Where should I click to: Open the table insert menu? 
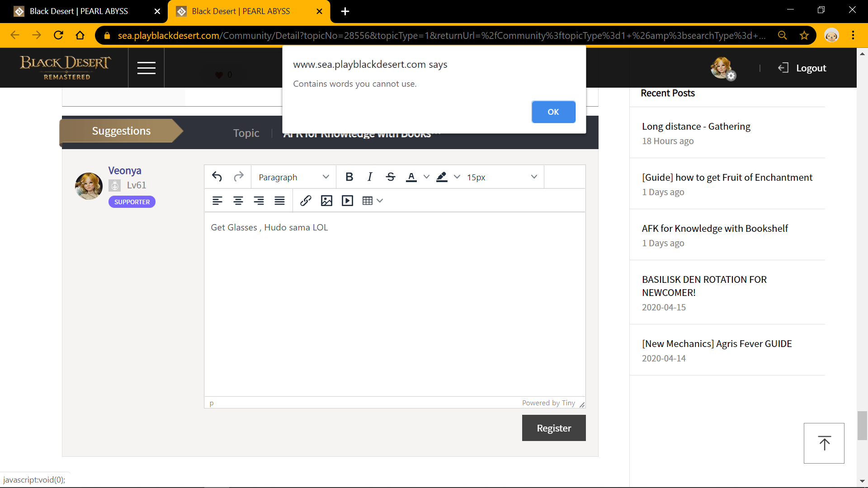(373, 201)
